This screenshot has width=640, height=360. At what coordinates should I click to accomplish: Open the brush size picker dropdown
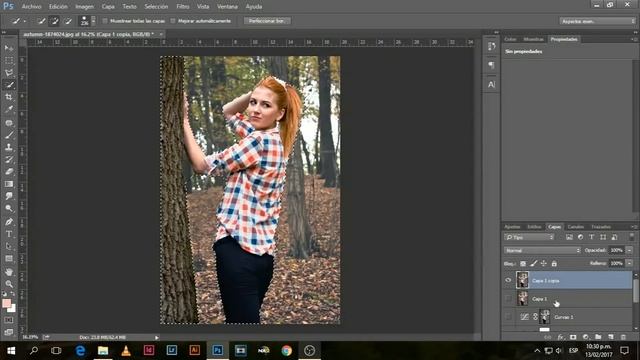click(93, 21)
